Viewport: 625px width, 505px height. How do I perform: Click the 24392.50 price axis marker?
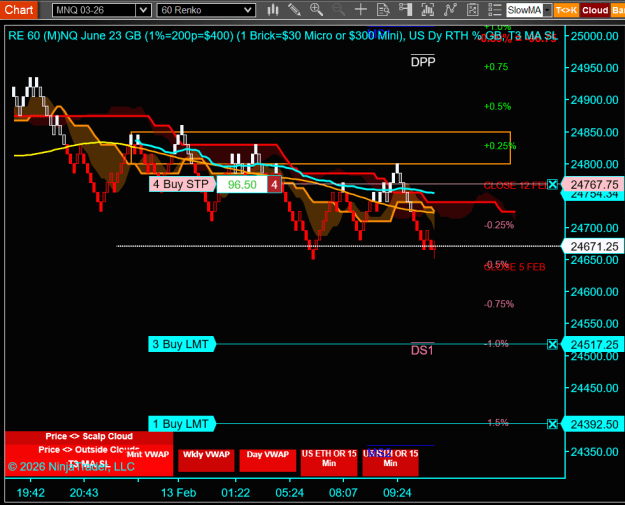click(592, 424)
